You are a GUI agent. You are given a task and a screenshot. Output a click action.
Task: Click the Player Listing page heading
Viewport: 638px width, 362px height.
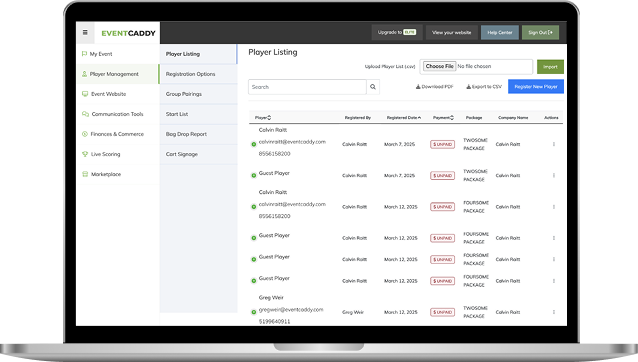pos(273,52)
